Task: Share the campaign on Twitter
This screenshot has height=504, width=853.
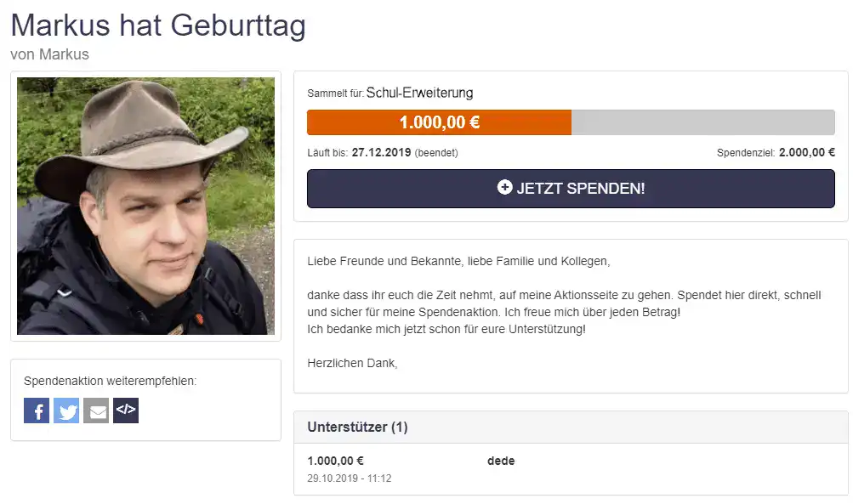Action: coord(66,411)
